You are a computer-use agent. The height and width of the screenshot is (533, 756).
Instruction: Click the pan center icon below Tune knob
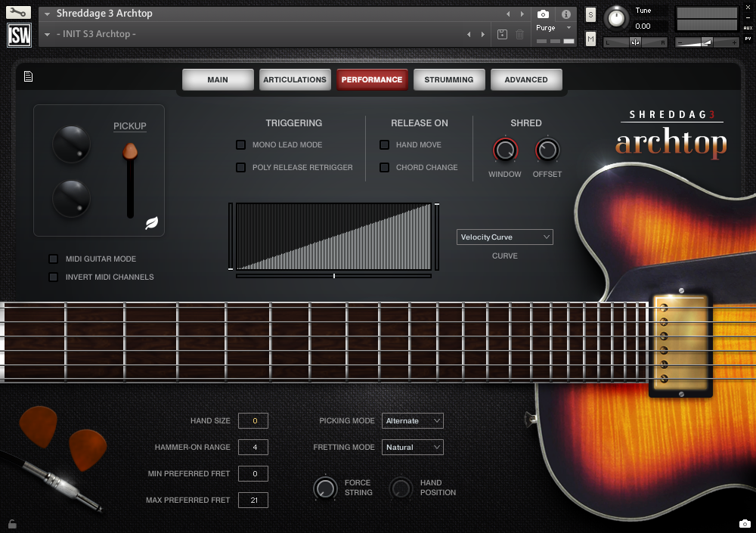(636, 41)
